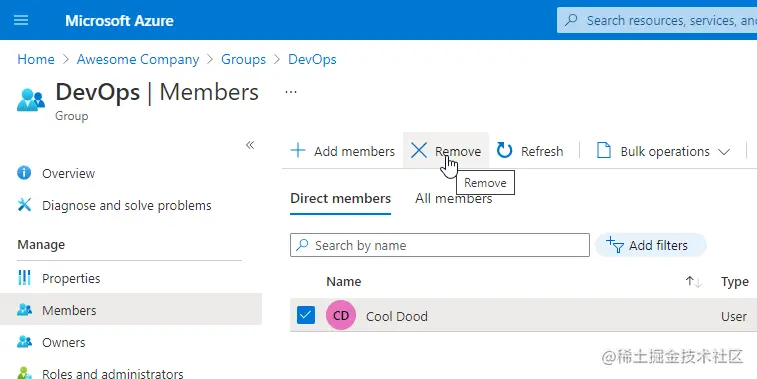
Task: Expand Bulk operations dropdown chevron
Action: (x=723, y=152)
